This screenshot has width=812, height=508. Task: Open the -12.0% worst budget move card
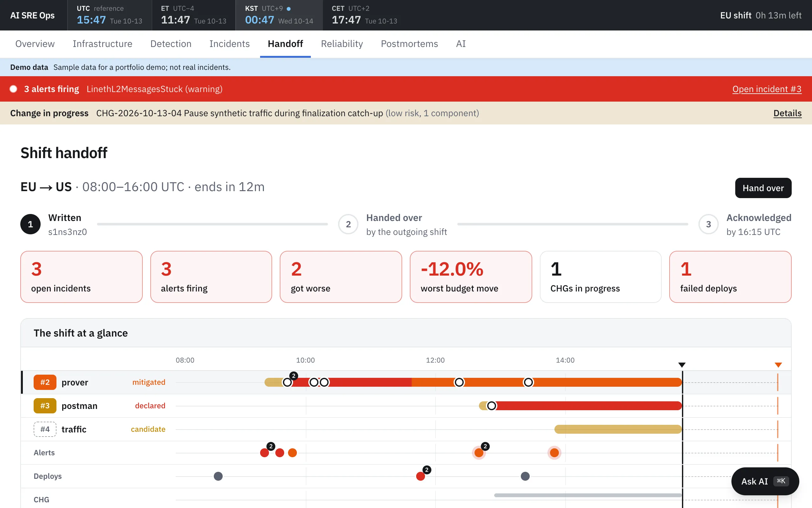click(x=471, y=277)
